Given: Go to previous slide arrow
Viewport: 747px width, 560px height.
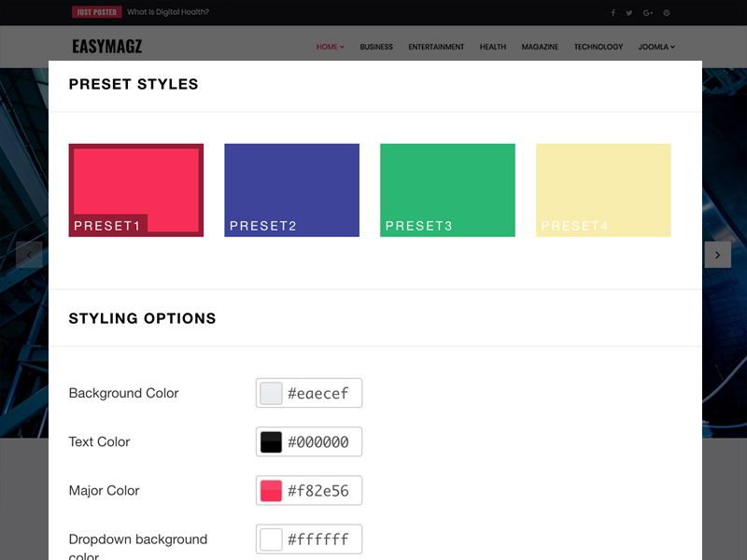Looking at the screenshot, I should 29,255.
